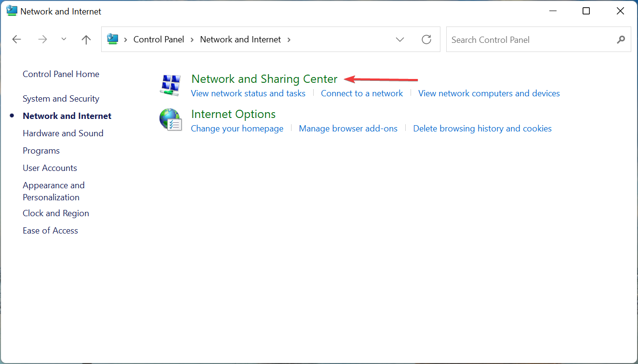Screen dimensions: 638x364
Task: Click the Forward navigation arrow
Action: pyautogui.click(x=42, y=39)
